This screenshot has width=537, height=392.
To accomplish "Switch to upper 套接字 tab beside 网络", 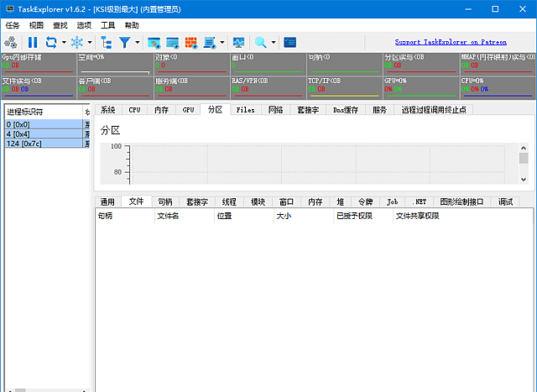I will (308, 110).
